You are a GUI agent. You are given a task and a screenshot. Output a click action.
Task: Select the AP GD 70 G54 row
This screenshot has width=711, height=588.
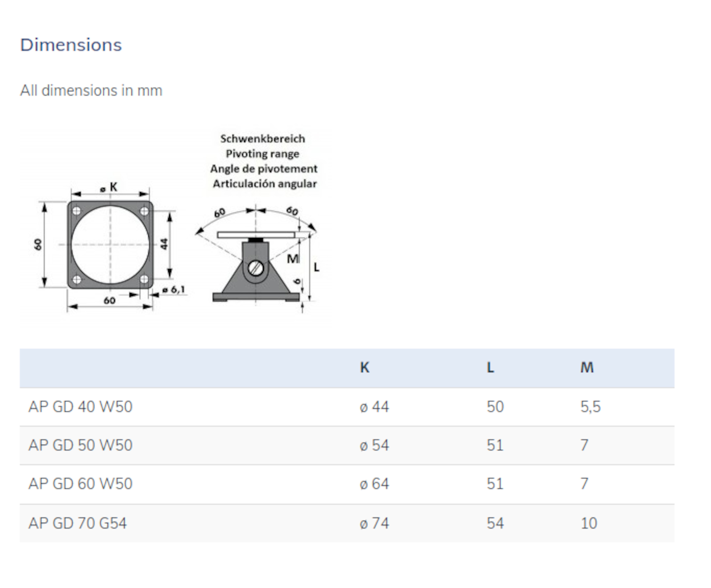click(347, 523)
